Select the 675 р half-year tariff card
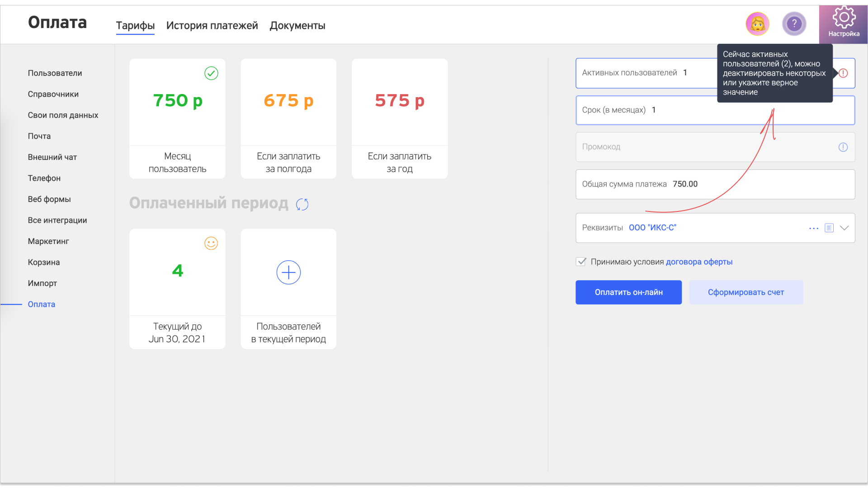868x488 pixels. [288, 118]
